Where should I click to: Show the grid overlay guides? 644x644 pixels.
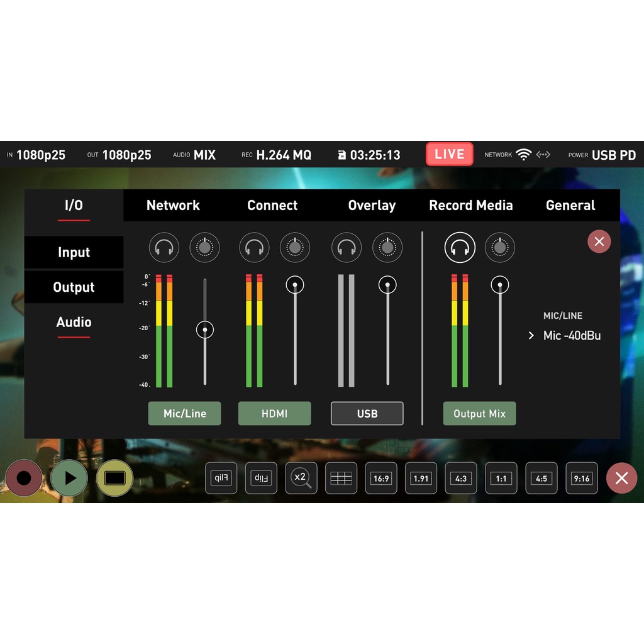click(x=341, y=478)
